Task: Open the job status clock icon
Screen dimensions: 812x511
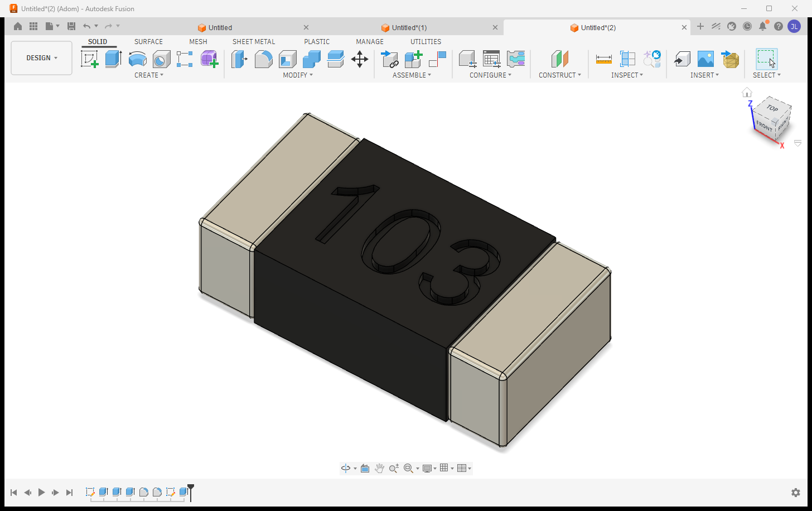Action: 747,26
